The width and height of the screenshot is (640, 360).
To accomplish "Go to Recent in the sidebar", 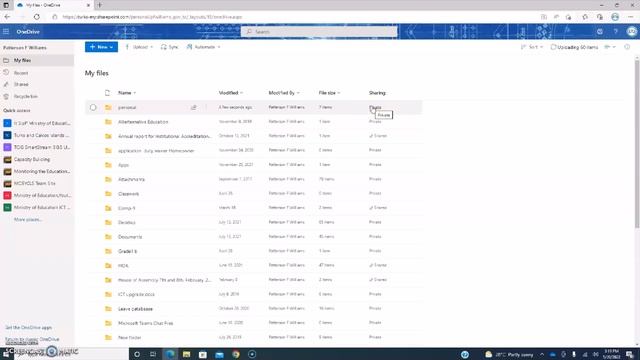I will 21,73.
